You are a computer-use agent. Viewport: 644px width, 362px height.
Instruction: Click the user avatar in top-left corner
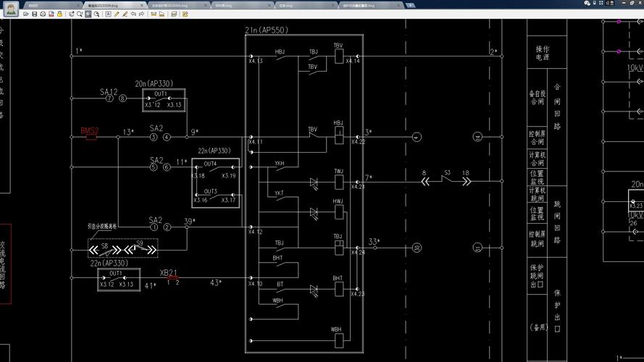[x=10, y=9]
